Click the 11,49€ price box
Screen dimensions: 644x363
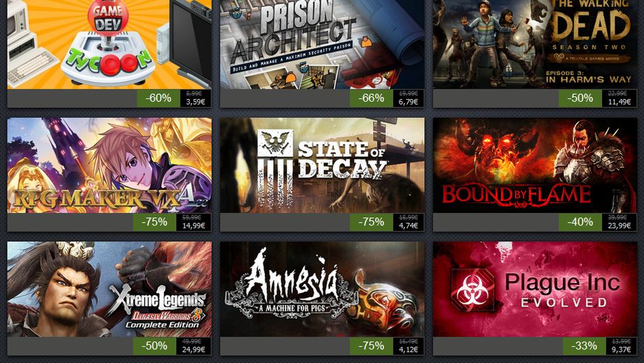pyautogui.click(x=619, y=98)
